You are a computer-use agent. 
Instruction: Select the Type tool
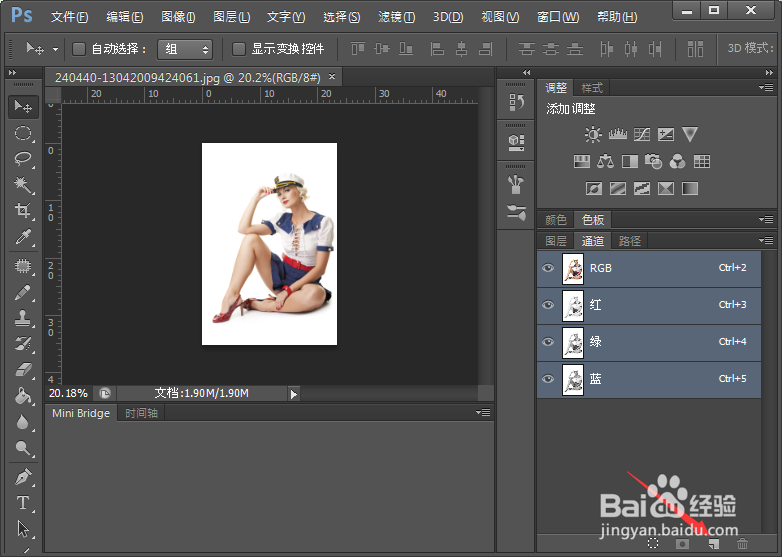[x=23, y=503]
